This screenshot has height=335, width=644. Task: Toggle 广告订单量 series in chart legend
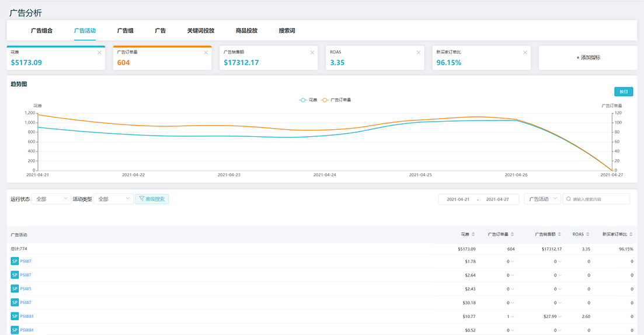336,100
